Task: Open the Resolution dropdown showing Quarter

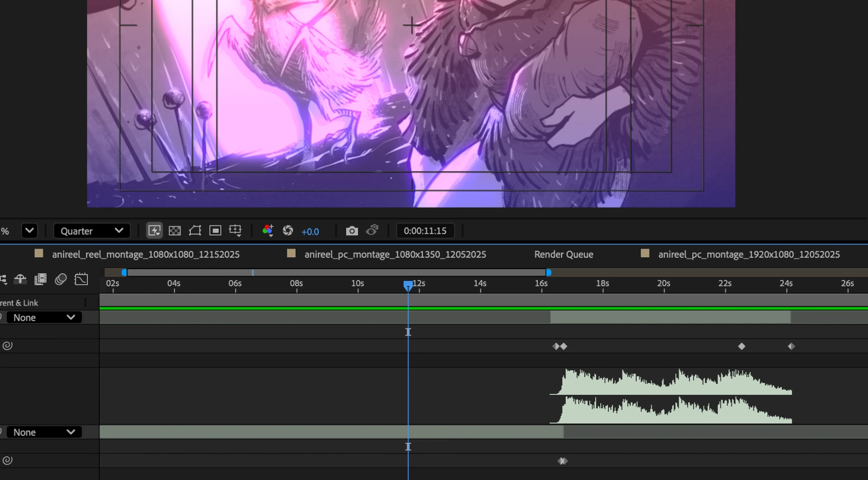Action: pos(92,230)
